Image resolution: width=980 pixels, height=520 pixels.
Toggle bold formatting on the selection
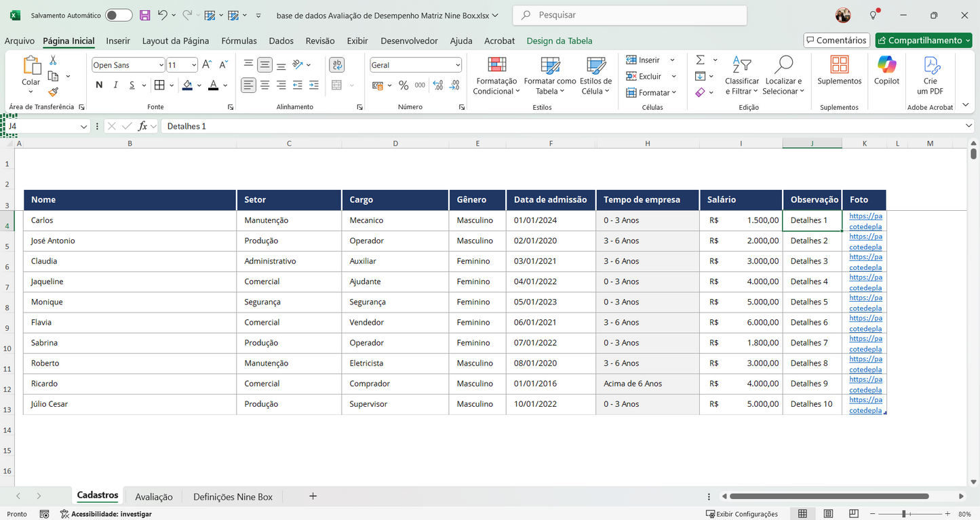(x=98, y=85)
